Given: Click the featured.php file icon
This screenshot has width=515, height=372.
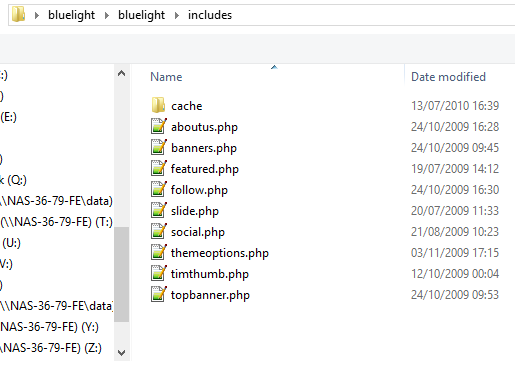Looking at the screenshot, I should pyautogui.click(x=159, y=168).
